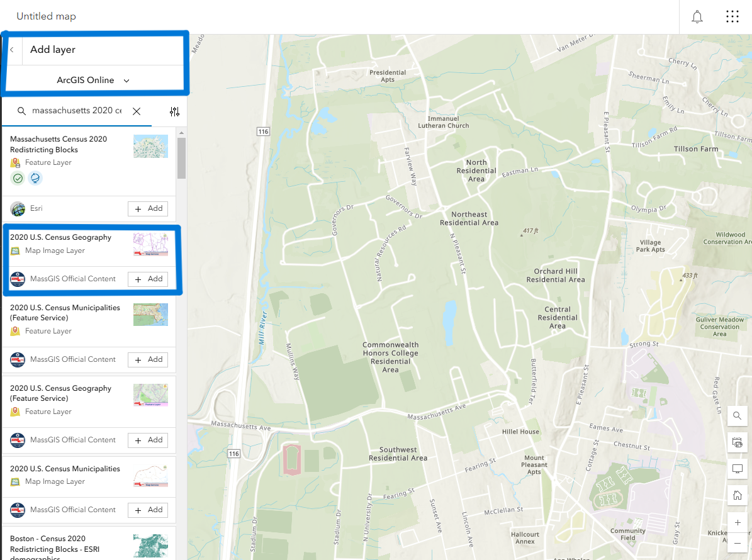Click Map Image Layer icon for Census Geography

click(x=15, y=251)
